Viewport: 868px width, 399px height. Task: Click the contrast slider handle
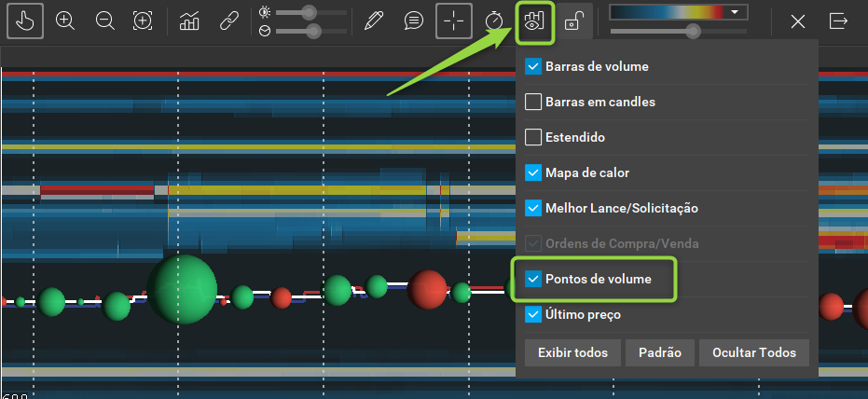(313, 31)
